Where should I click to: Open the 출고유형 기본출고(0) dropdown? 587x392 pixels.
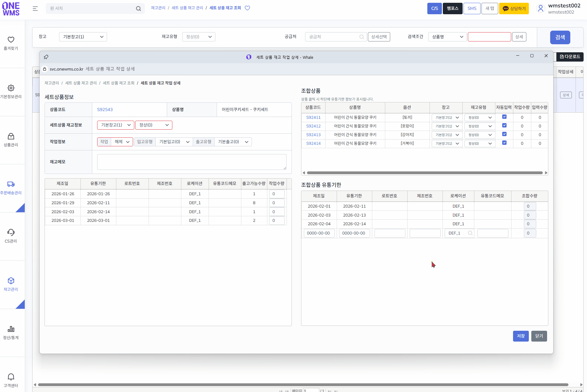point(233,142)
